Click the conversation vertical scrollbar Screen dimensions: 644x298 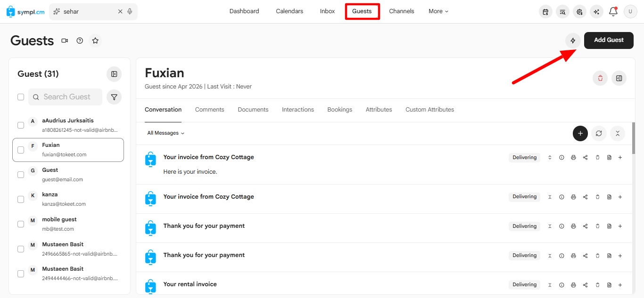634,138
